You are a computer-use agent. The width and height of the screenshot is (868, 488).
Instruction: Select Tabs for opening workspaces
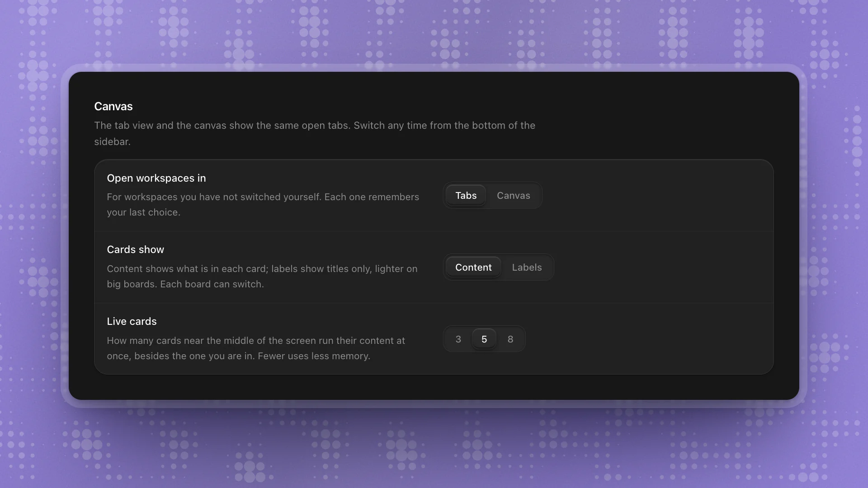pyautogui.click(x=466, y=195)
